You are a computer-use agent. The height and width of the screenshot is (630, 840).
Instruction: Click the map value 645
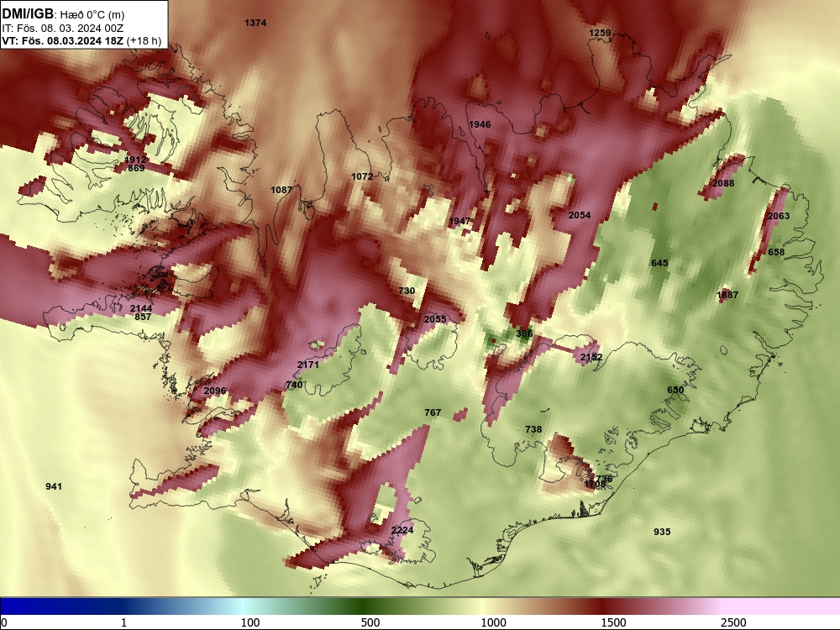point(659,262)
